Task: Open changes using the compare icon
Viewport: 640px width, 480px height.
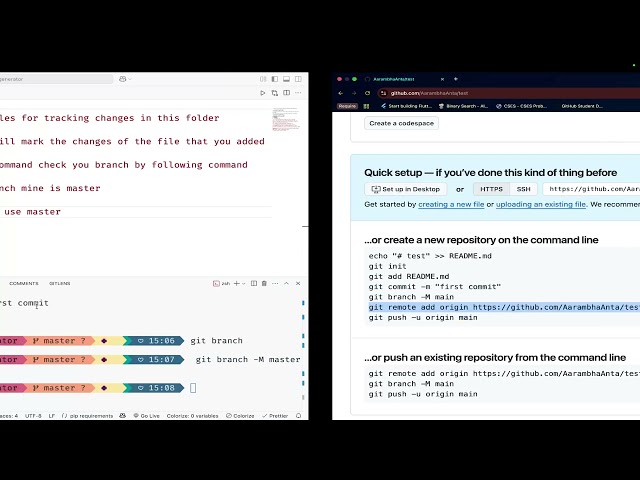Action: point(275,93)
